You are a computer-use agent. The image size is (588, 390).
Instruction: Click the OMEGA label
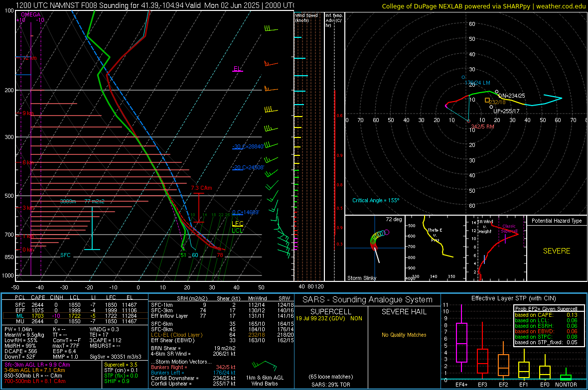pyautogui.click(x=30, y=14)
